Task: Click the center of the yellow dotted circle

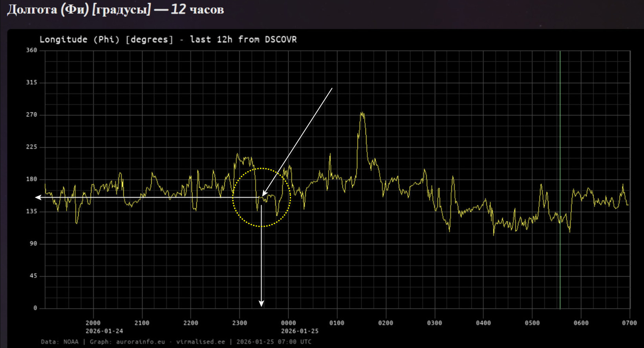Action: 262,198
